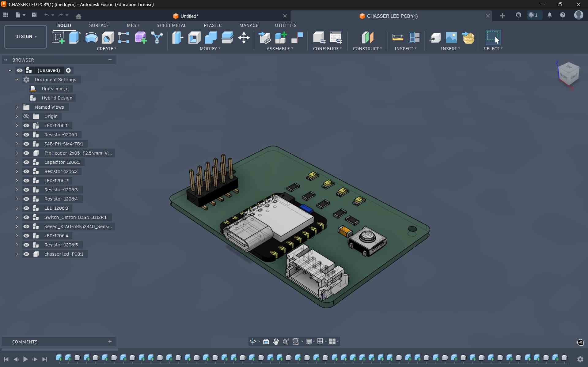Viewport: 588px width, 367px height.
Task: Open the CONSTRUCT menu label
Action: pos(367,49)
